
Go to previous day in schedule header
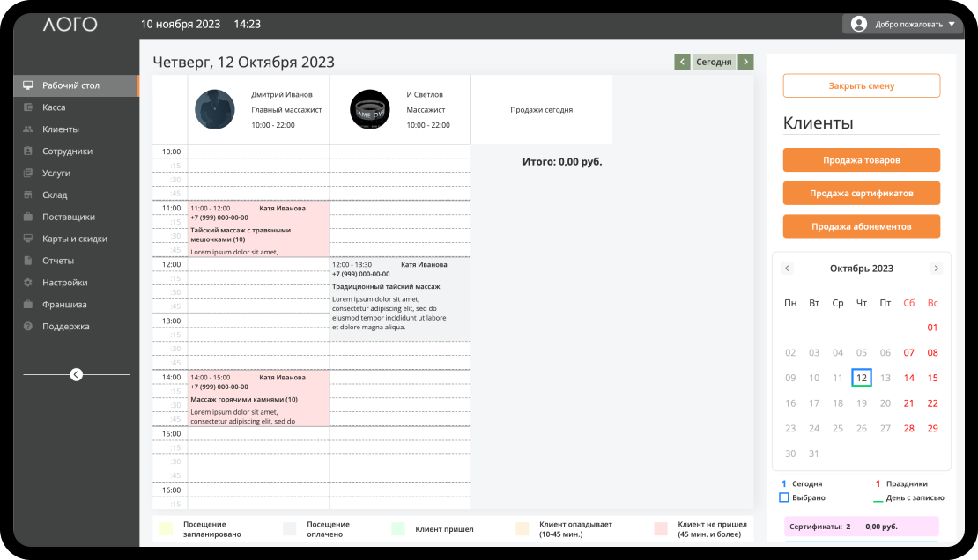682,62
